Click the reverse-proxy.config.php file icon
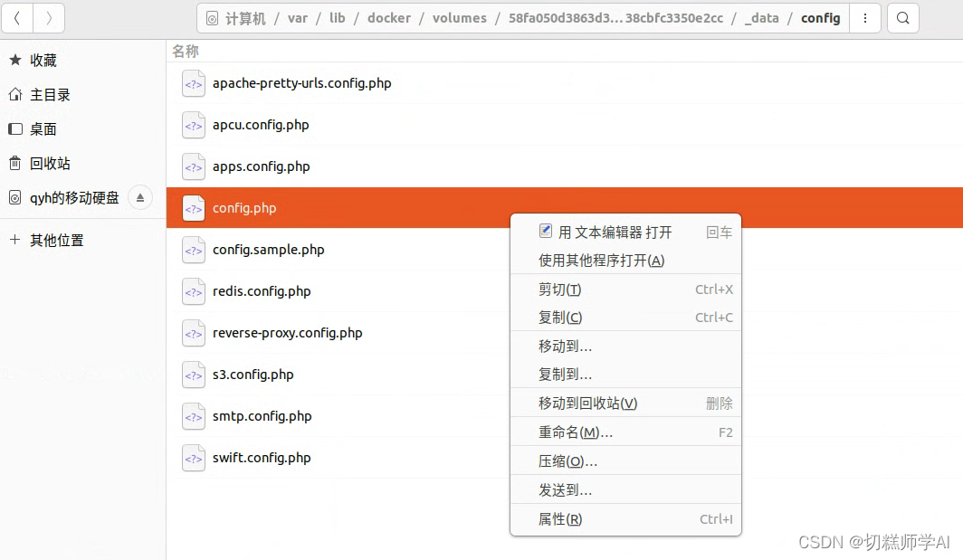 (194, 334)
